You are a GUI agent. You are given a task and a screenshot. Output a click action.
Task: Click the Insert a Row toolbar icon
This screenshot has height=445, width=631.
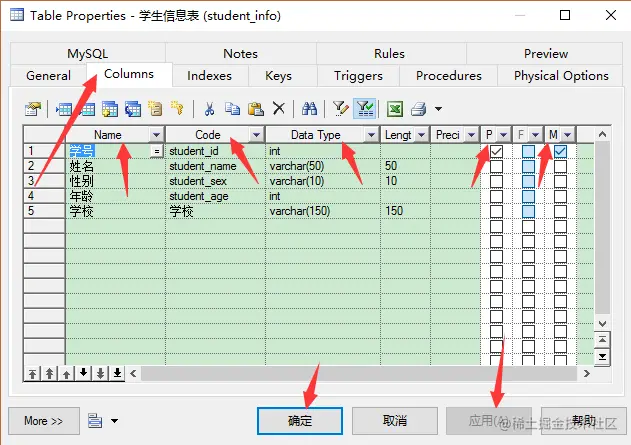click(x=64, y=109)
